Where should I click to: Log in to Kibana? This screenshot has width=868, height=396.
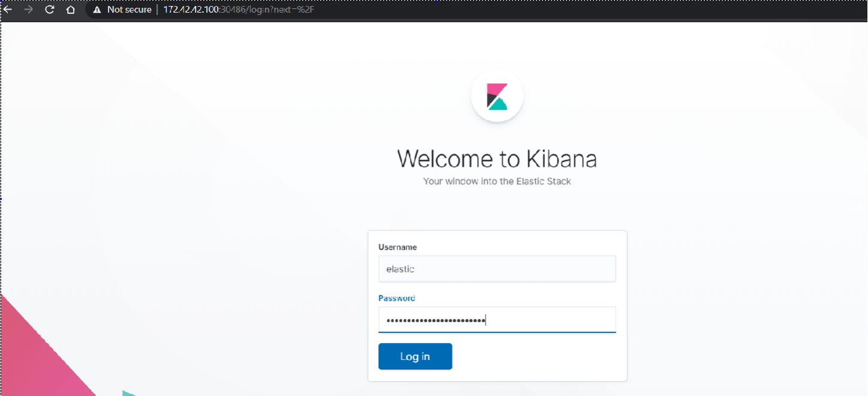pyautogui.click(x=415, y=356)
